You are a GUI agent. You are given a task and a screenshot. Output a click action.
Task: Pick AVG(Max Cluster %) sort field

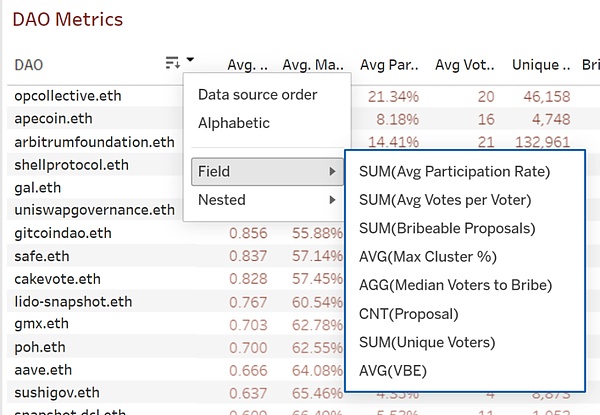point(427,257)
